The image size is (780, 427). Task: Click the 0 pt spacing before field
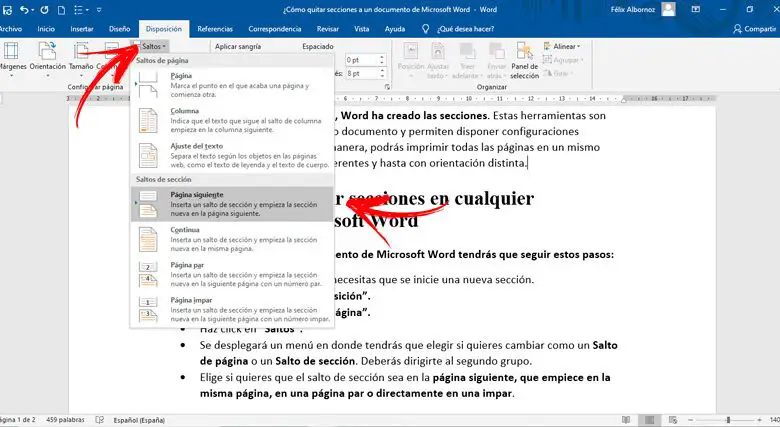click(x=362, y=60)
